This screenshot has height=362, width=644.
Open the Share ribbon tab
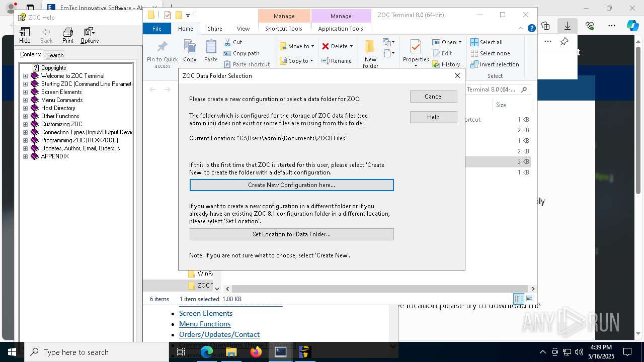pos(215,29)
